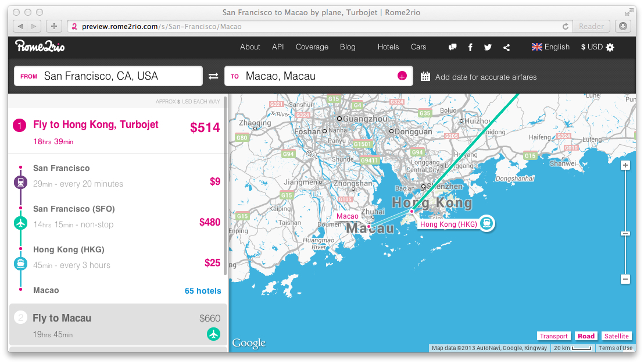The height and width of the screenshot is (364, 644).
Task: Switch map to Transport view
Action: [x=554, y=336]
